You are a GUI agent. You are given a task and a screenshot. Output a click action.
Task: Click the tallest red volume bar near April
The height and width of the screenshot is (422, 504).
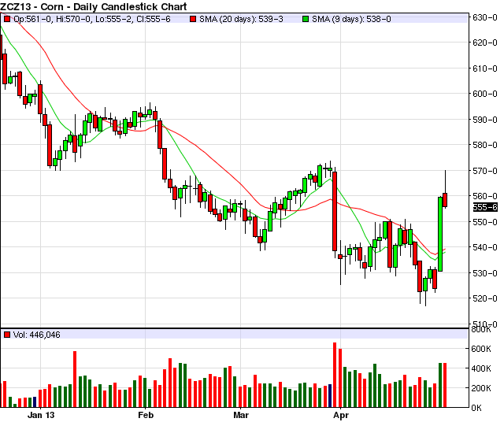[335, 375]
